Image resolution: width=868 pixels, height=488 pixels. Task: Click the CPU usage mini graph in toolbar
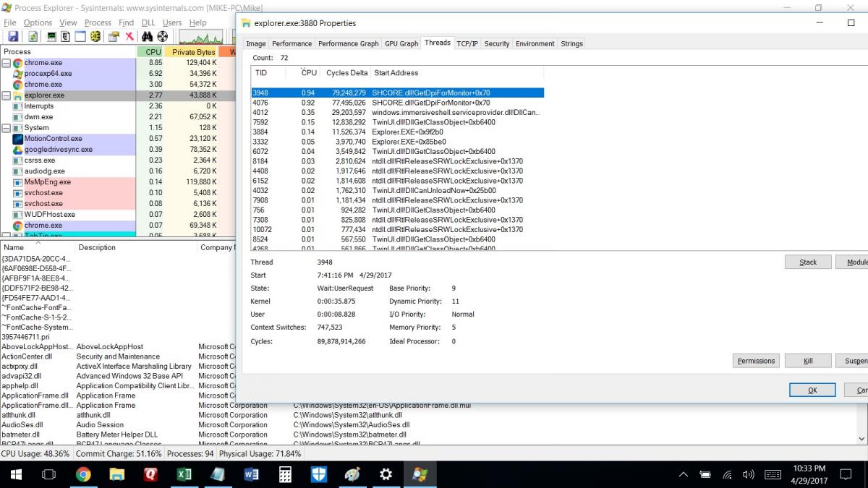pos(201,36)
